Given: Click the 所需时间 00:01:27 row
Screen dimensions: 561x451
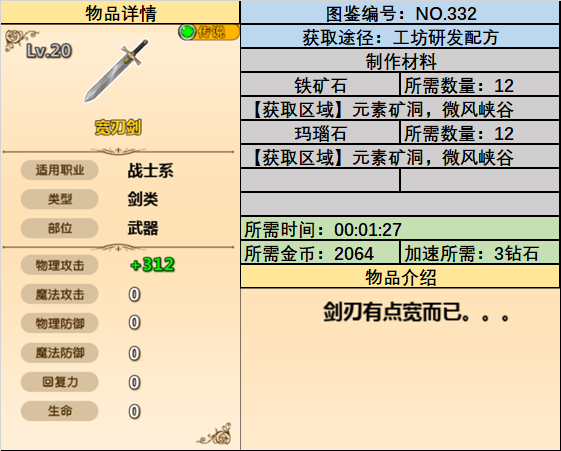Looking at the screenshot, I should click(400, 228).
